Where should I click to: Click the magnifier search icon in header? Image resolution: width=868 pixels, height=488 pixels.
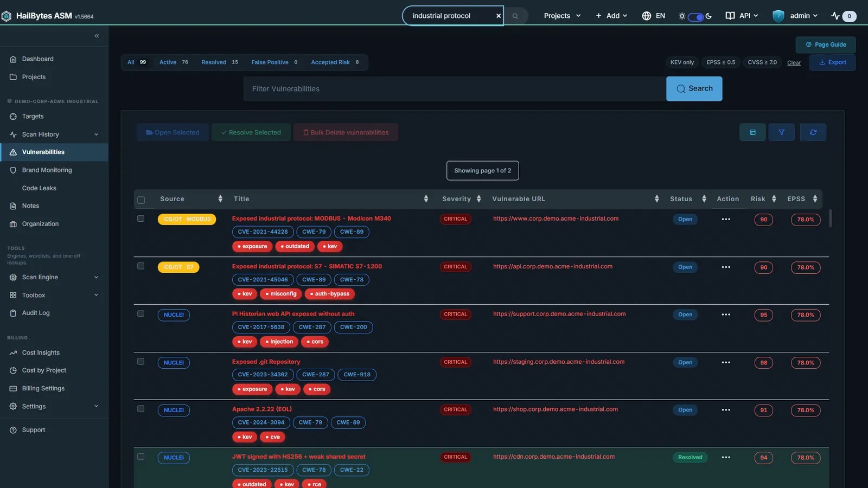pyautogui.click(x=515, y=16)
